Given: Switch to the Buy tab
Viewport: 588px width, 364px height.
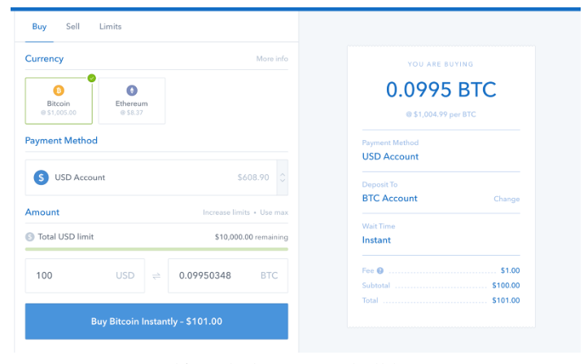Looking at the screenshot, I should (x=39, y=27).
